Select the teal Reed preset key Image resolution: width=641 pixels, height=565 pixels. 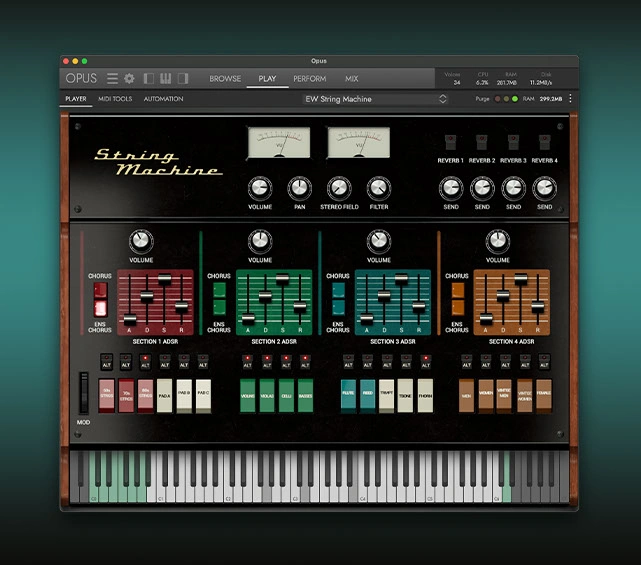point(368,395)
